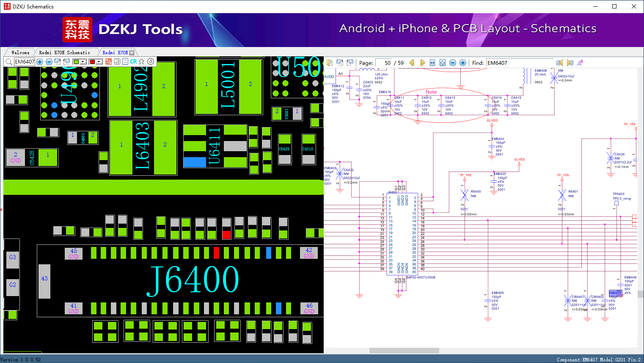Viewport: 644px width, 363px height.
Task: Open the Redmi K70E Schematic tab
Action: [64, 53]
